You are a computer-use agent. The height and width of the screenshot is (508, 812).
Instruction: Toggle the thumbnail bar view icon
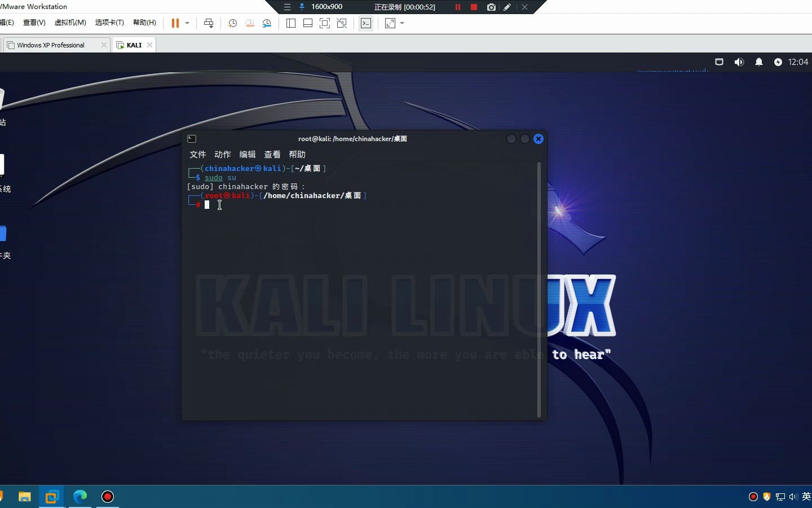308,23
